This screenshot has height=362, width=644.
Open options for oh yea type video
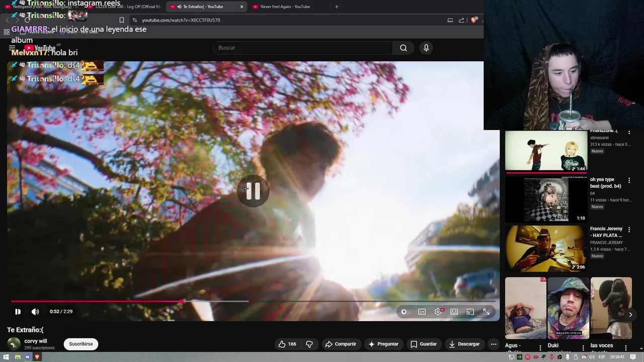click(629, 180)
